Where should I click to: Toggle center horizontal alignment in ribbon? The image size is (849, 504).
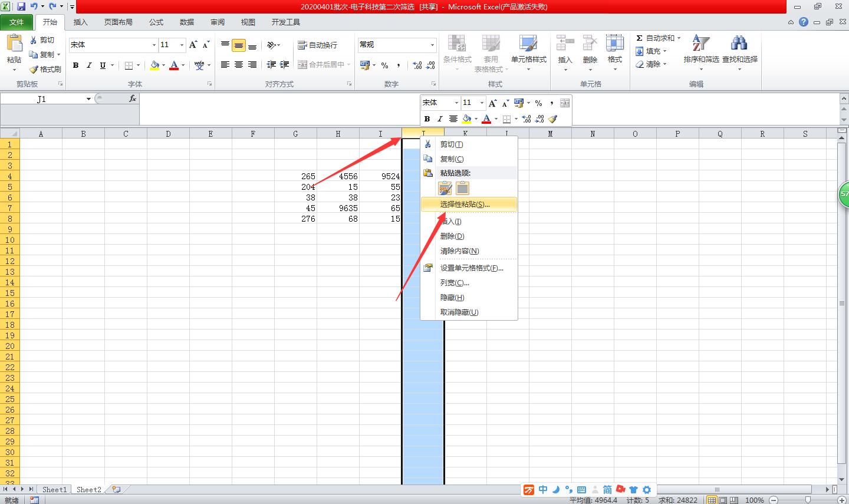pyautogui.click(x=239, y=65)
